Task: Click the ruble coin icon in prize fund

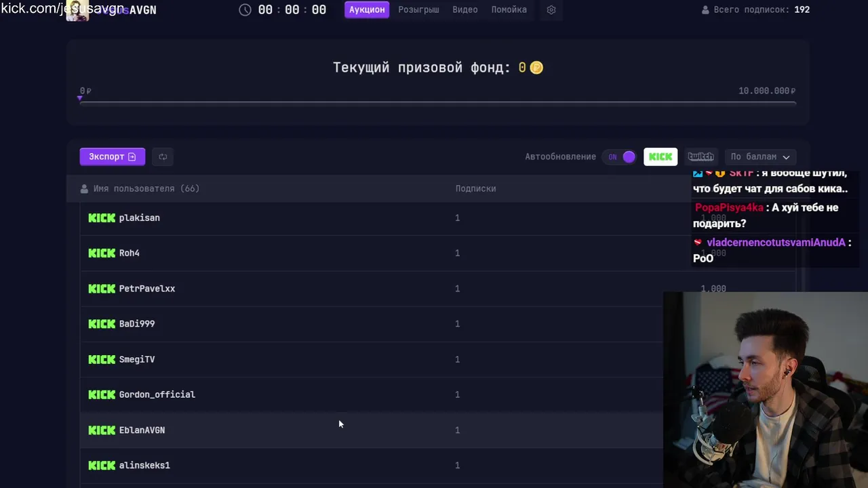Action: (x=536, y=68)
